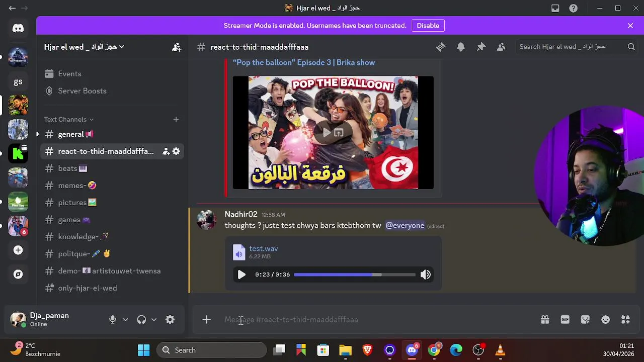Open input device options arrow

pos(125,320)
